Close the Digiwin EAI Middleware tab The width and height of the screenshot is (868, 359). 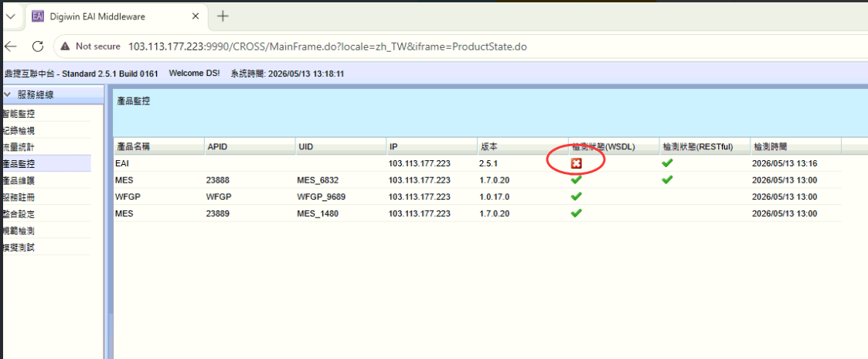coord(196,16)
